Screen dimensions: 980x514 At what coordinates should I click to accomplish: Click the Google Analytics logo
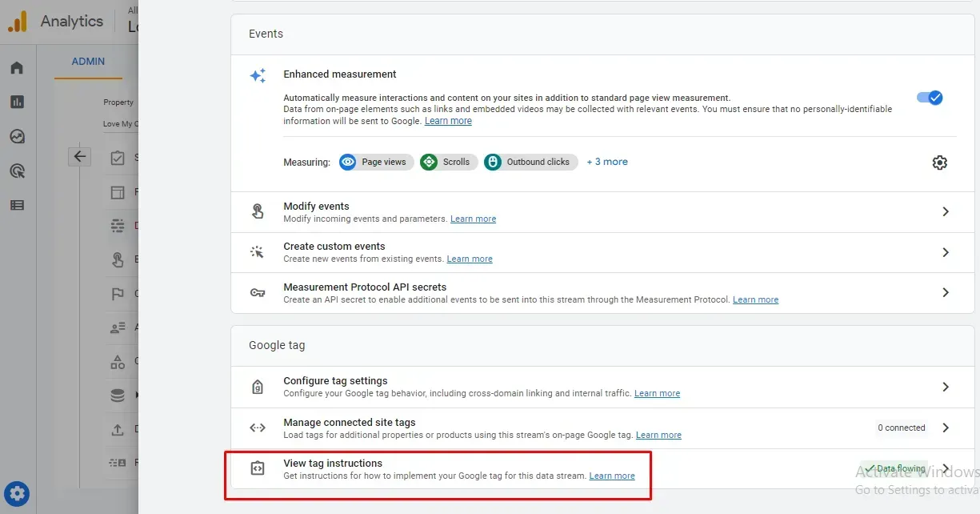(18, 22)
